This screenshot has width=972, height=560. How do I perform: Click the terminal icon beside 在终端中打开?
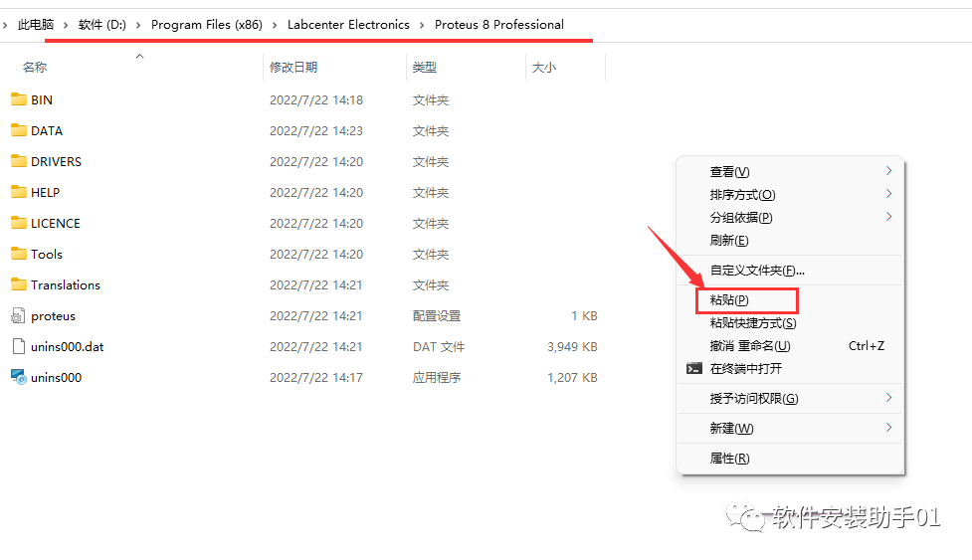694,369
